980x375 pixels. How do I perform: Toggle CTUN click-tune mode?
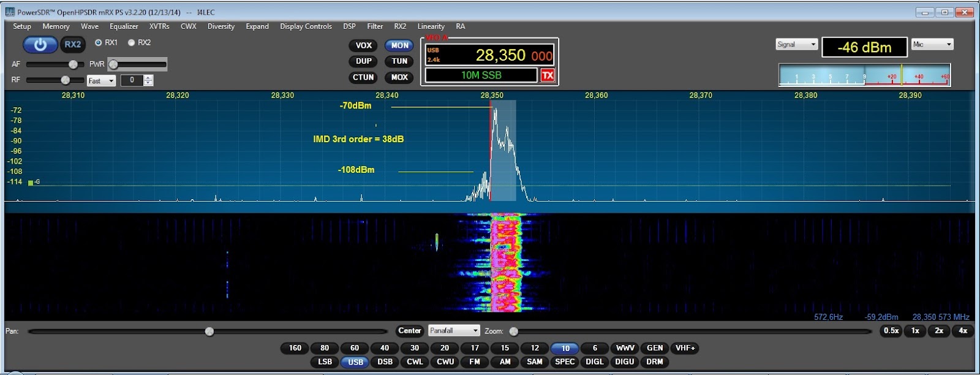pos(363,77)
